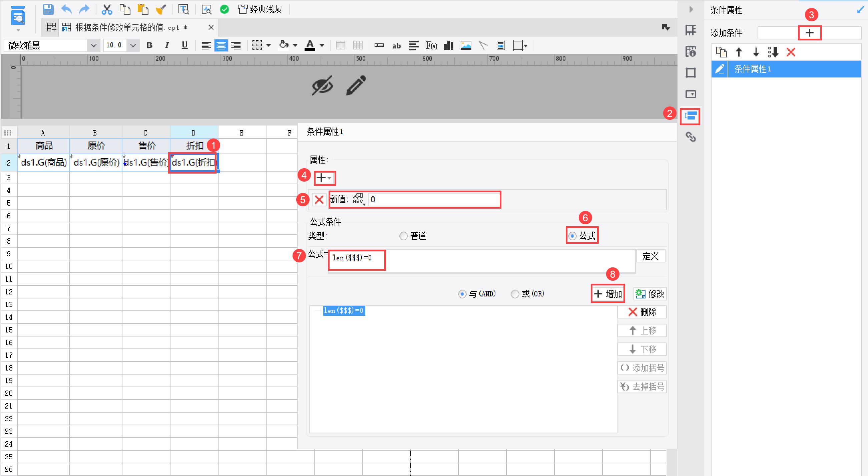
Task: Insert a chart via bar chart icon
Action: point(448,45)
